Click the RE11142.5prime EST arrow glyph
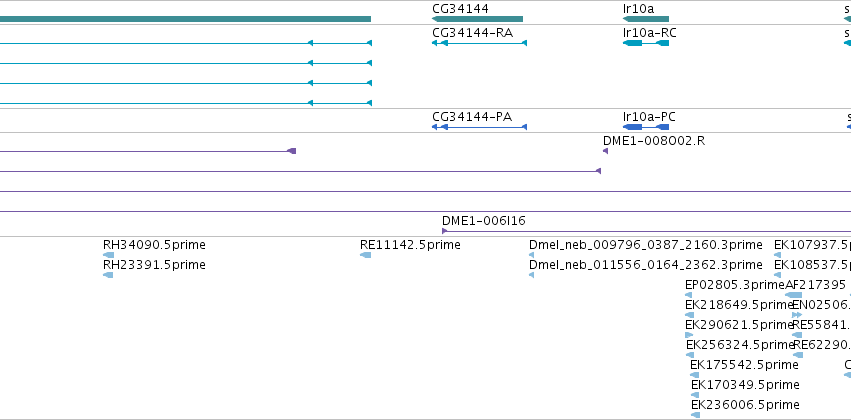Image resolution: width=851 pixels, height=420 pixels. tap(366, 255)
